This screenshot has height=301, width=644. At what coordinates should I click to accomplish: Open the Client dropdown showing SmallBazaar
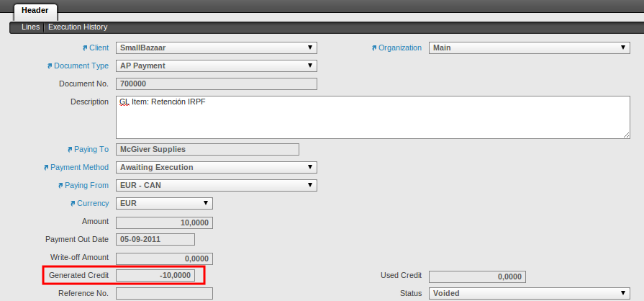point(217,48)
